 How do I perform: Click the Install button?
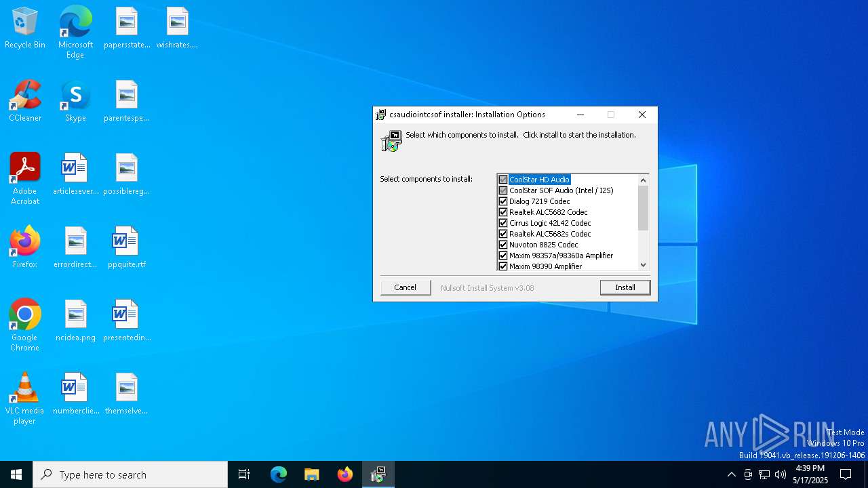(x=625, y=287)
